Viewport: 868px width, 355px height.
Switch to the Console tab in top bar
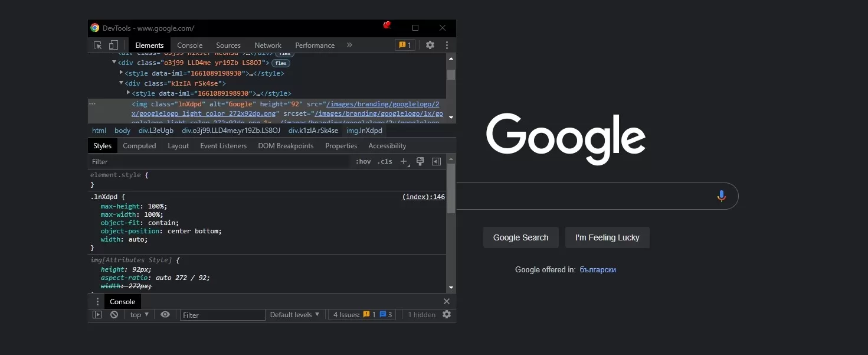190,45
